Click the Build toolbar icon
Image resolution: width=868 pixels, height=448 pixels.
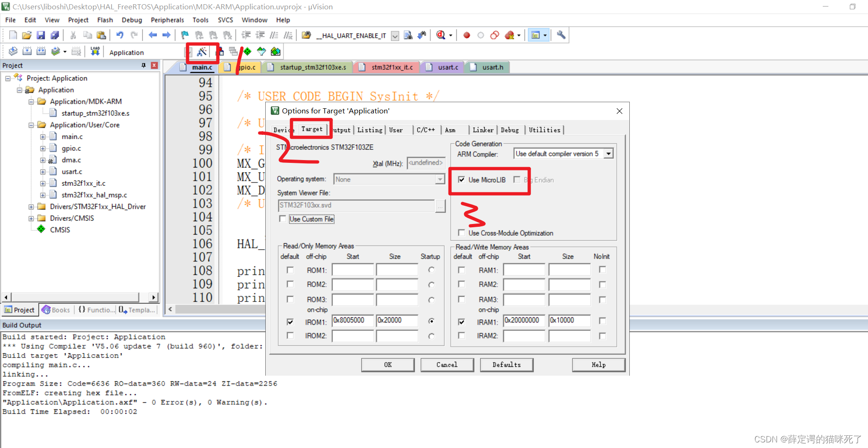pyautogui.click(x=26, y=51)
